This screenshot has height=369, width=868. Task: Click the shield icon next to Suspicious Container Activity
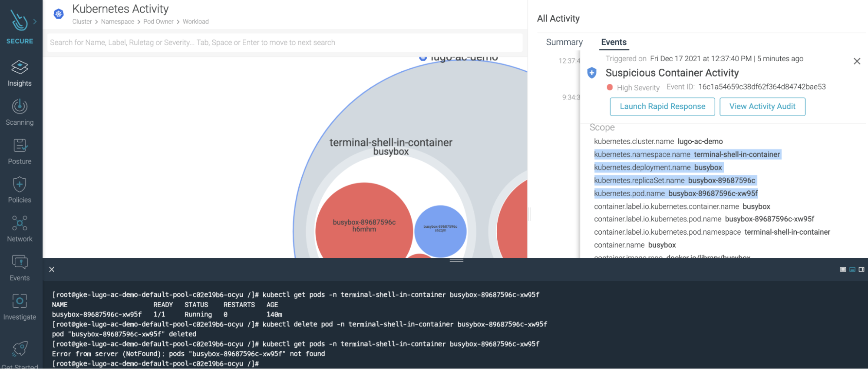[x=591, y=73]
